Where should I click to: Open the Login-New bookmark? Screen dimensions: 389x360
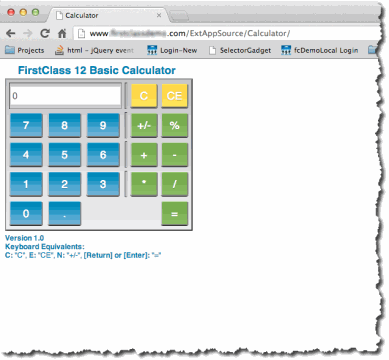click(172, 50)
